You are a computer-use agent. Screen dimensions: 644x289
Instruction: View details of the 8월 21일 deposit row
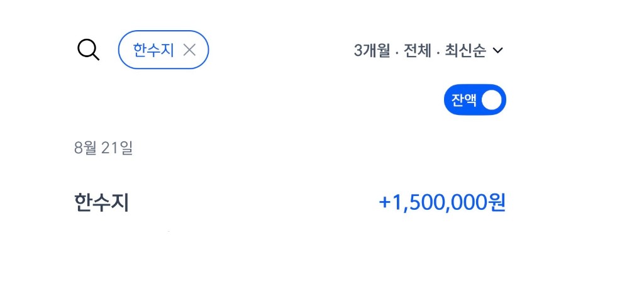coord(289,202)
